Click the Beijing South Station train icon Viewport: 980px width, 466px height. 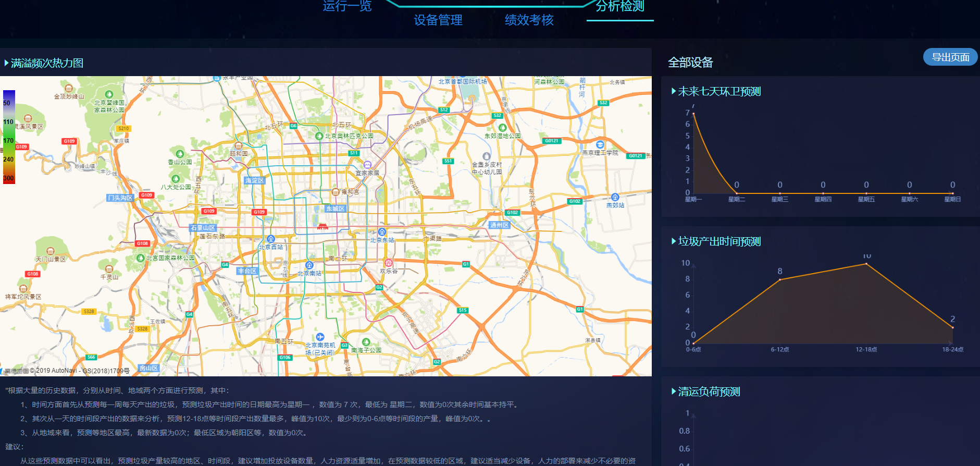coord(309,265)
